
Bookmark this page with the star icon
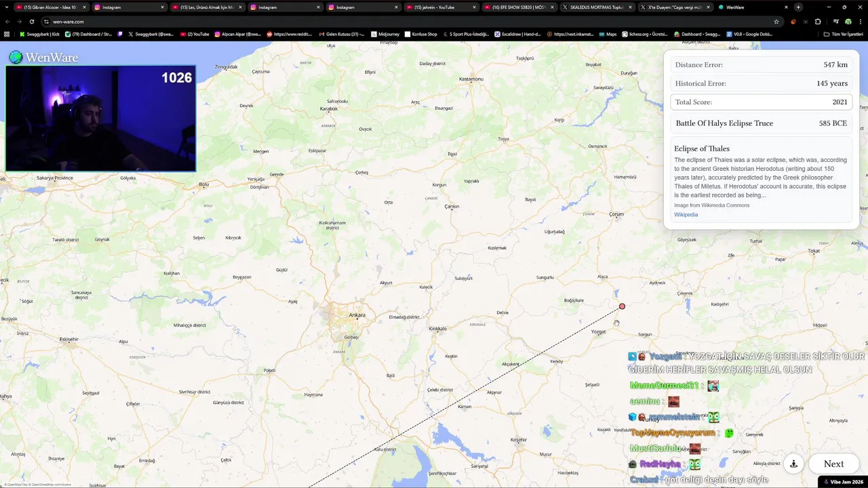coord(776,22)
